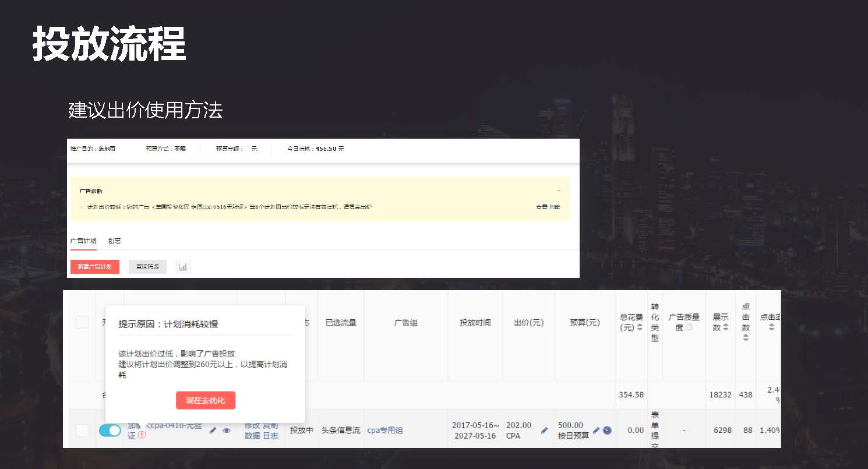Select the 广告计划 tab
Screen dimensions: 868x469
click(x=83, y=241)
